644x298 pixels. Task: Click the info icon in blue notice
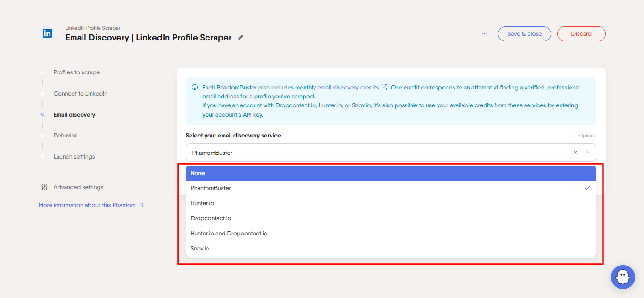coord(195,88)
